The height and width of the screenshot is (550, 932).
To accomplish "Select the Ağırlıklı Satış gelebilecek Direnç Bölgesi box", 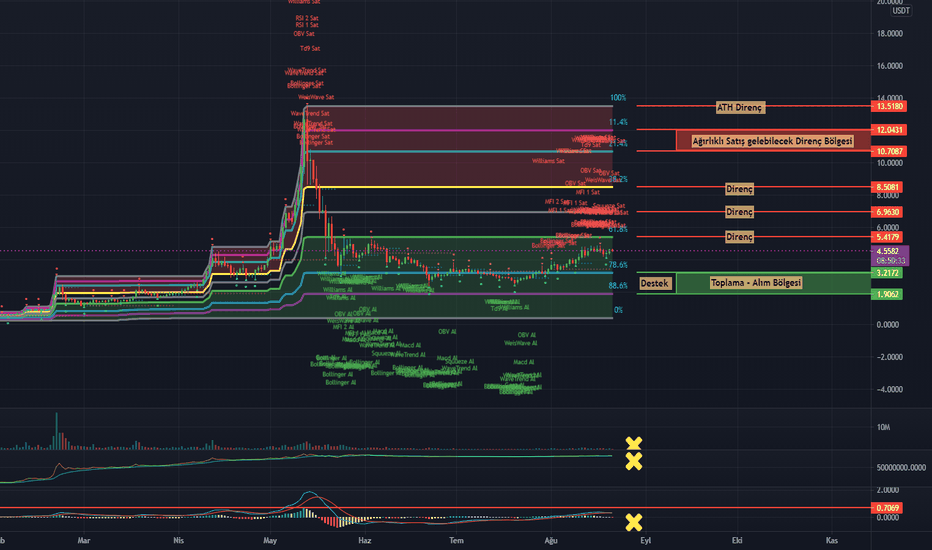I will point(772,142).
